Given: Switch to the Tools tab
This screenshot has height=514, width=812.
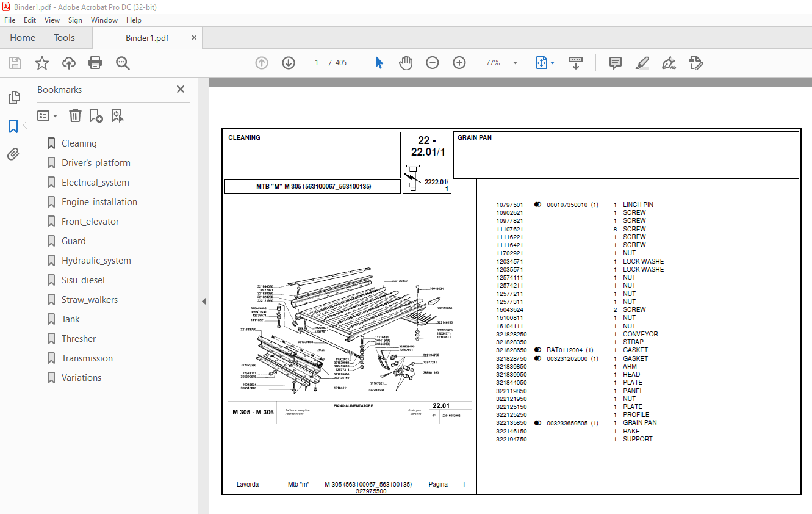Looking at the screenshot, I should pos(64,38).
